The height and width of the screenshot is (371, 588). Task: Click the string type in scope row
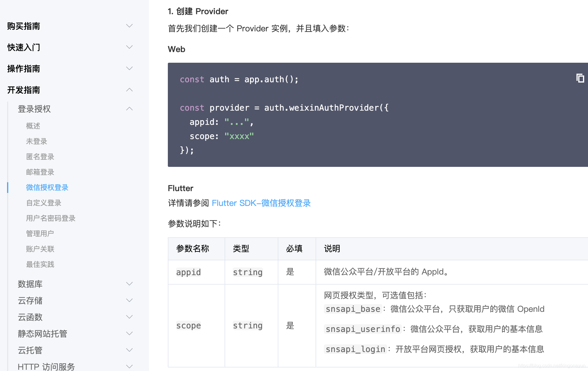pos(248,325)
